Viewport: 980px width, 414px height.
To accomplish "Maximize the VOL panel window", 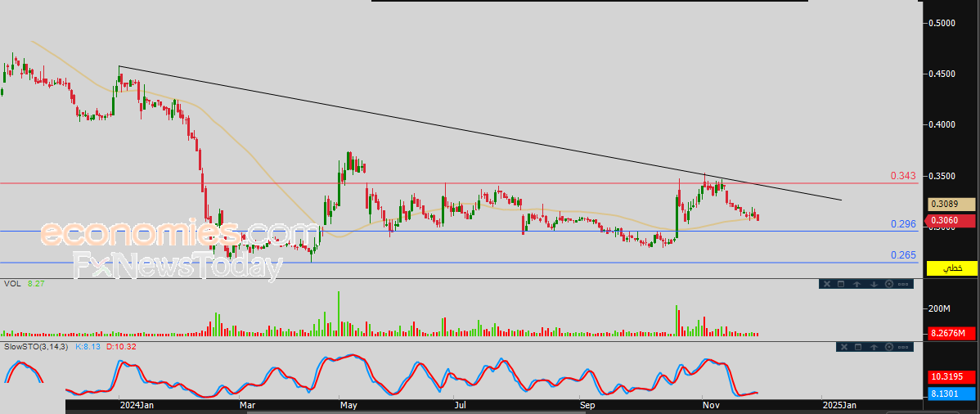I will (841, 284).
